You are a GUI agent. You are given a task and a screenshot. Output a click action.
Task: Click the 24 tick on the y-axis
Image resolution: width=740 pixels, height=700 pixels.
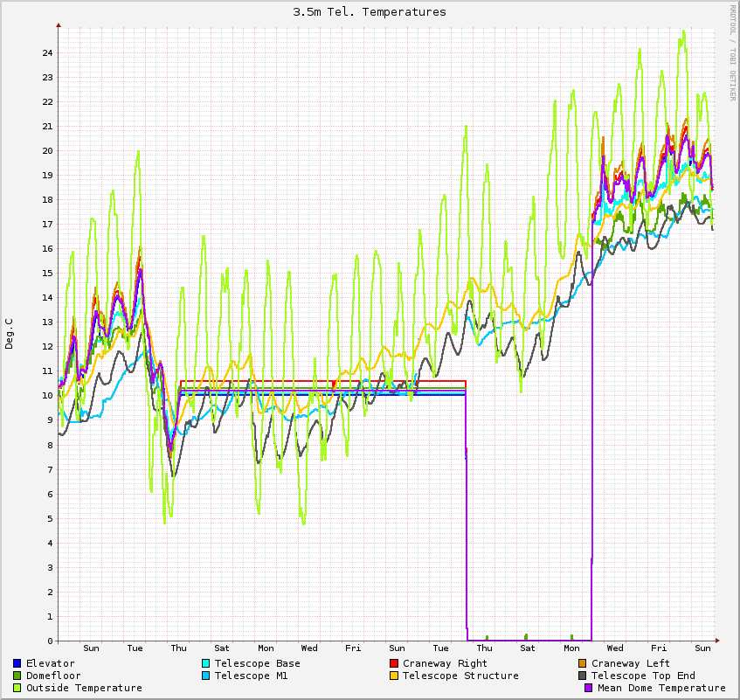(x=47, y=52)
